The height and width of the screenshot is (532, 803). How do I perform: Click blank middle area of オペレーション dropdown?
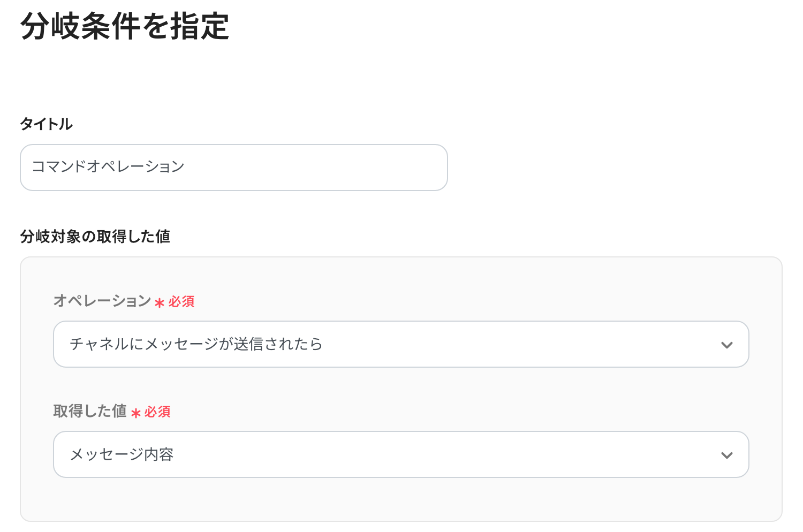509,344
